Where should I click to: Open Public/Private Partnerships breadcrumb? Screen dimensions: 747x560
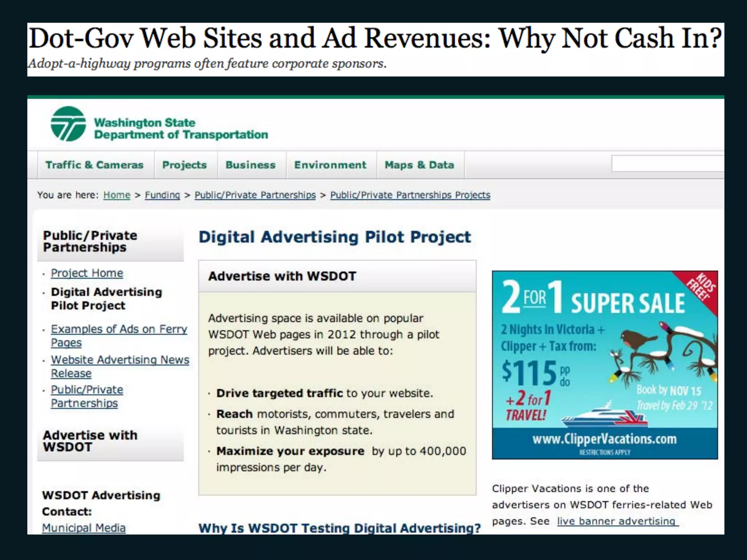[x=255, y=195]
